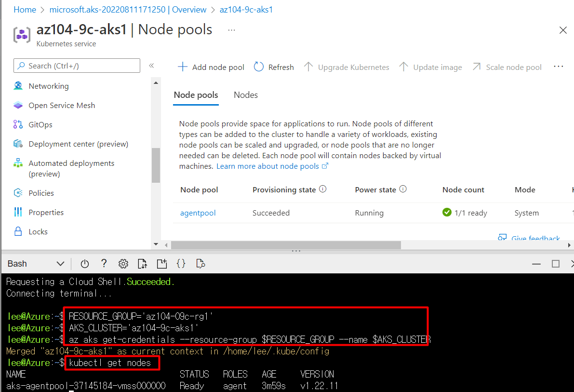
Task: Click sidebar scrollbar down arrow
Action: (156, 244)
